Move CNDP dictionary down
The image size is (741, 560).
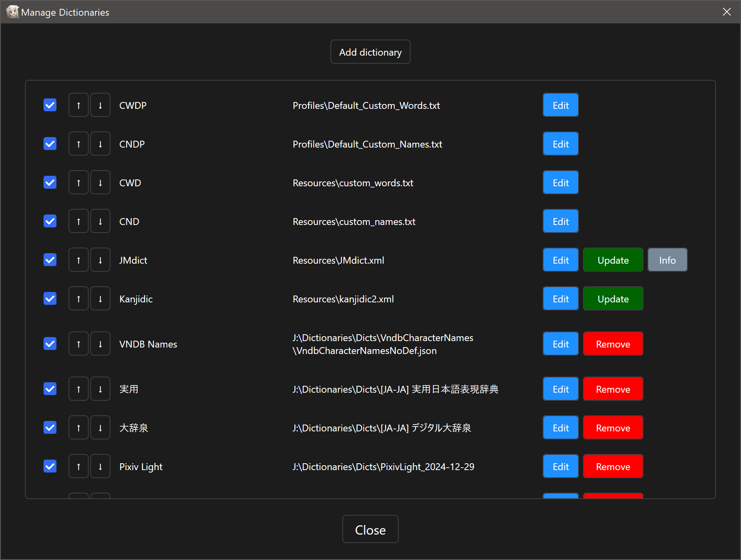tap(100, 144)
